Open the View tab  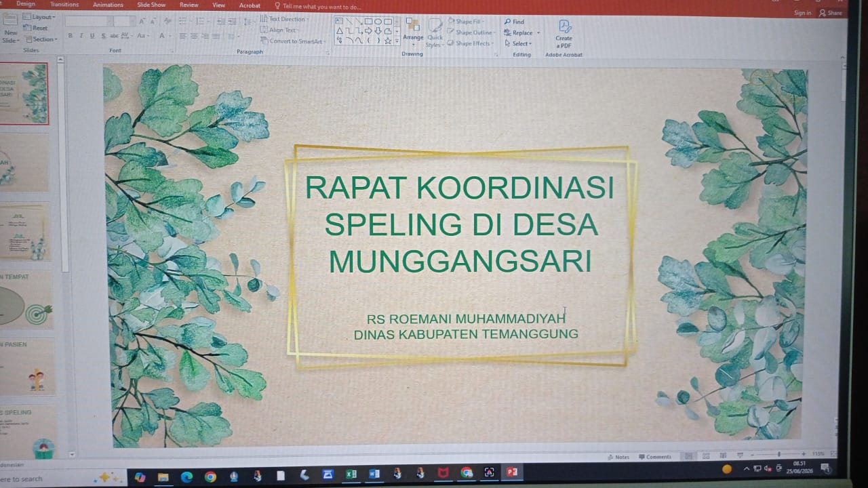[x=218, y=5]
